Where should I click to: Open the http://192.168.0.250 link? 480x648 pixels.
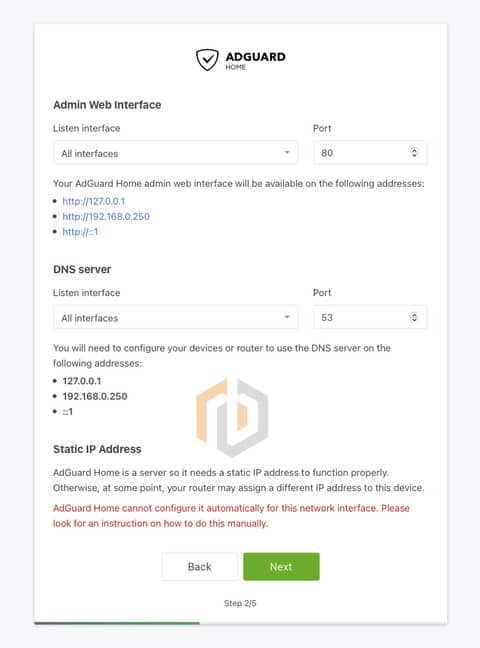[106, 217]
